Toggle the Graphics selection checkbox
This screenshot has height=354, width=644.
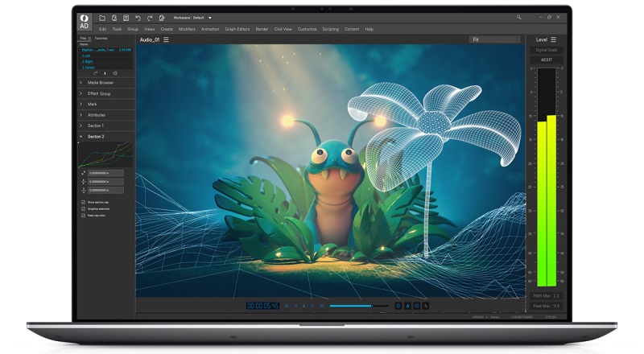pos(84,209)
